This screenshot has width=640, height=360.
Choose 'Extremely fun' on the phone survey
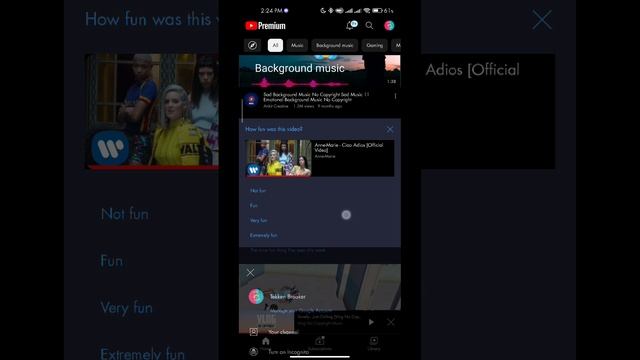tap(264, 236)
